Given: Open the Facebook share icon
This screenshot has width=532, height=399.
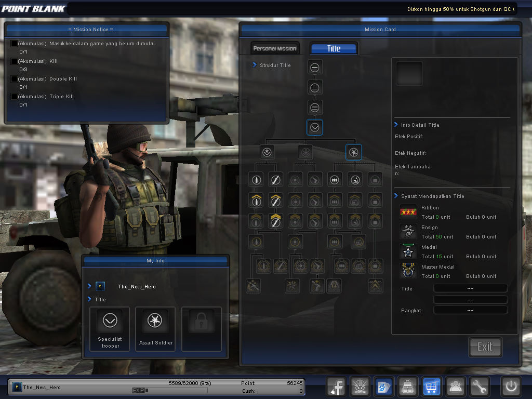Looking at the screenshot, I should (336, 387).
